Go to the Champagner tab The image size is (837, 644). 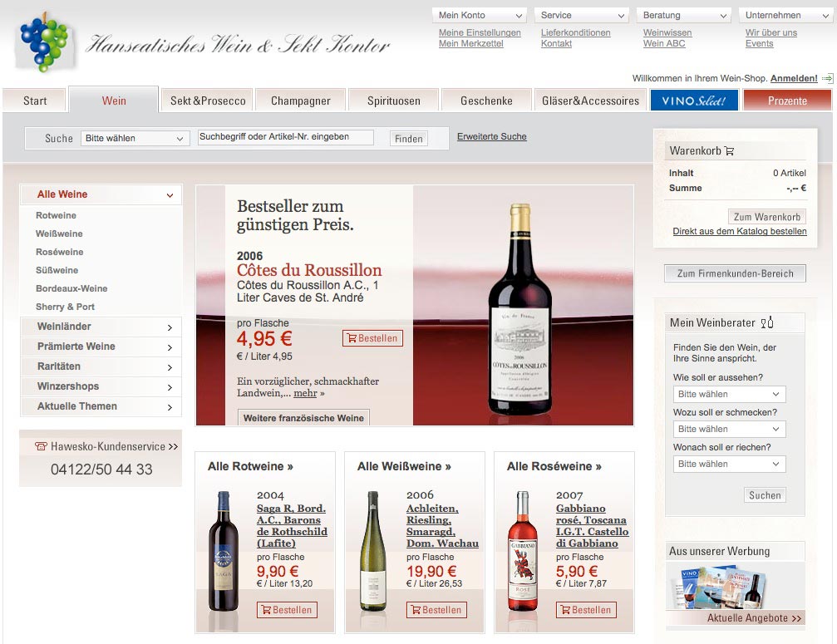pyautogui.click(x=301, y=101)
